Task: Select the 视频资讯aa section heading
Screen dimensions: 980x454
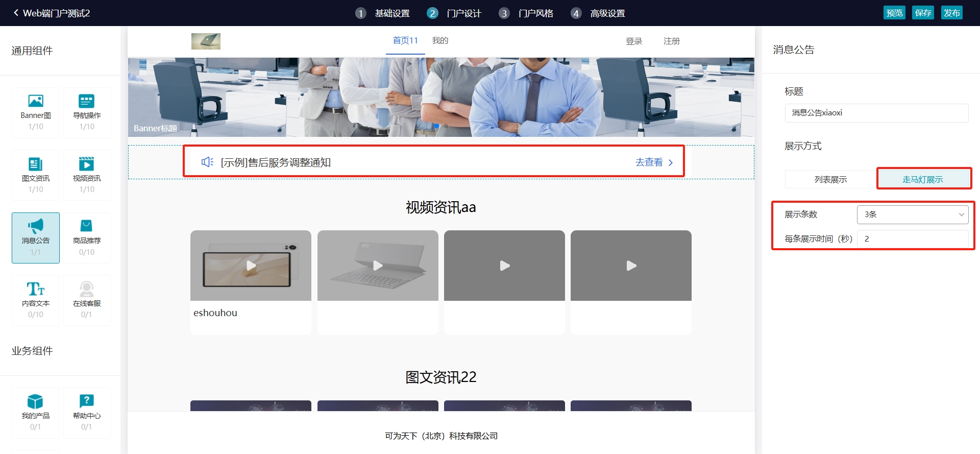Action: coord(441,207)
